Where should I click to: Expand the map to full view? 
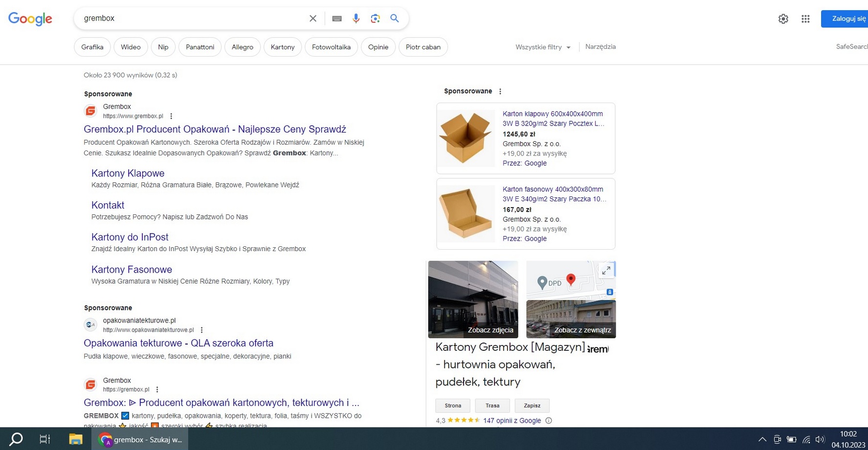point(606,270)
